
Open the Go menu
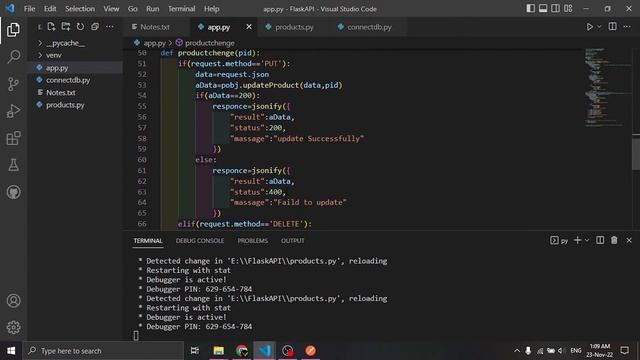coord(133,9)
